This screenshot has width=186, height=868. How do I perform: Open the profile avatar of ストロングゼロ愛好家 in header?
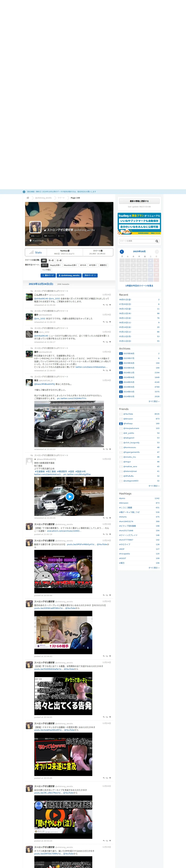(x=35, y=227)
